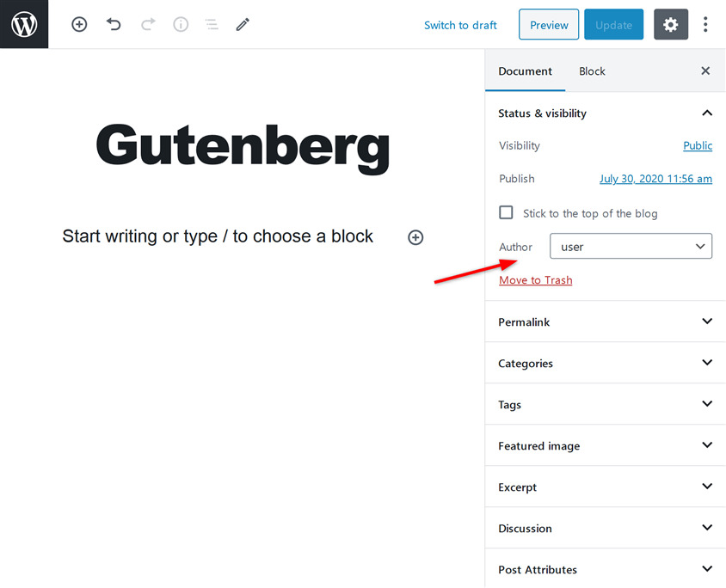Click the WordPress logo icon

pyautogui.click(x=24, y=24)
